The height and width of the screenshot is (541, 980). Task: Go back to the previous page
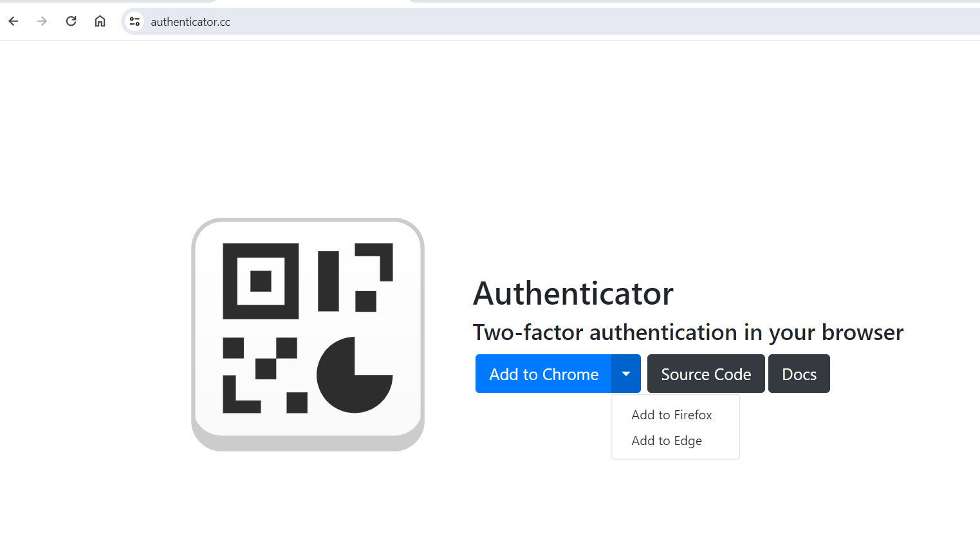tap(14, 21)
